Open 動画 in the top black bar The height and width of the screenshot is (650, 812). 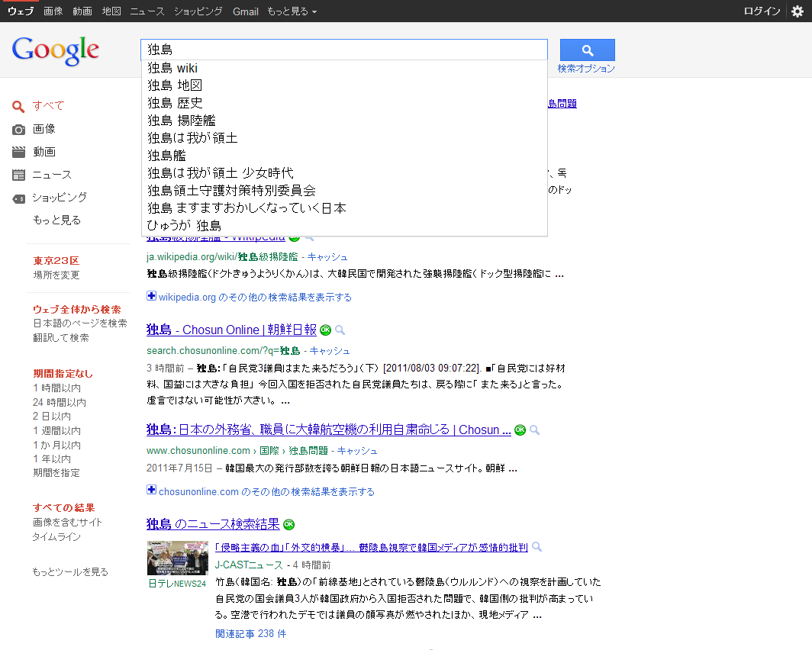[82, 11]
